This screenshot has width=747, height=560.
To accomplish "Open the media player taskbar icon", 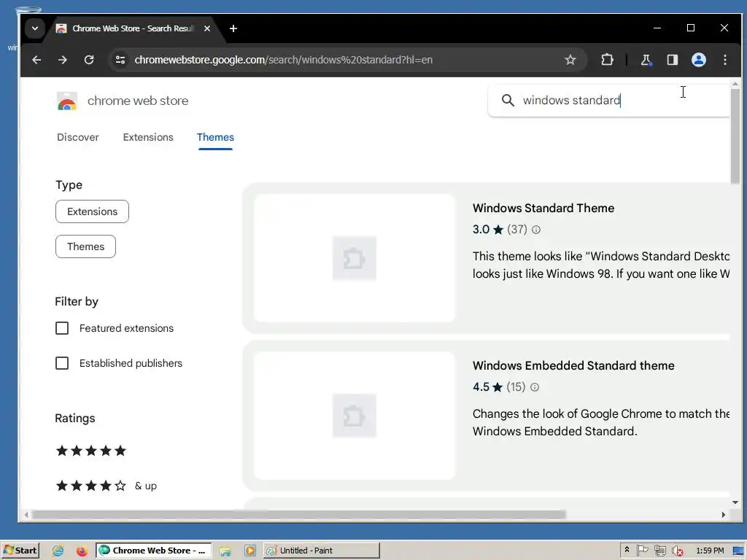I will tap(249, 551).
